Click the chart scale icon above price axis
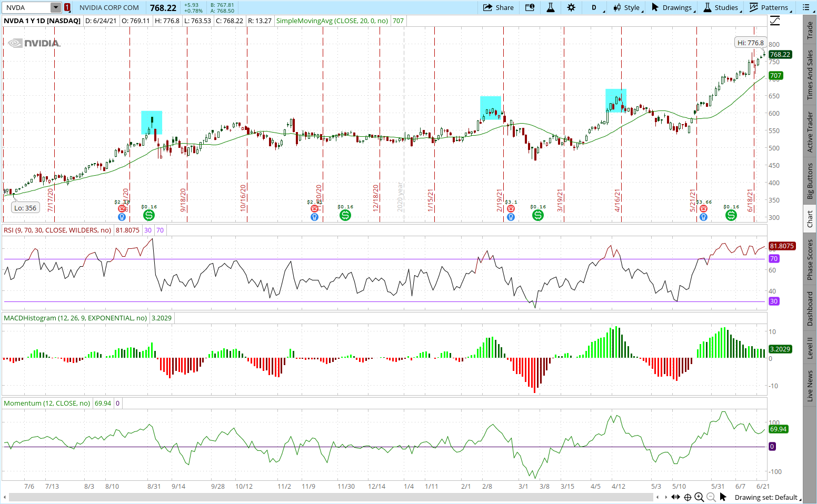The width and height of the screenshot is (817, 504). (x=775, y=21)
